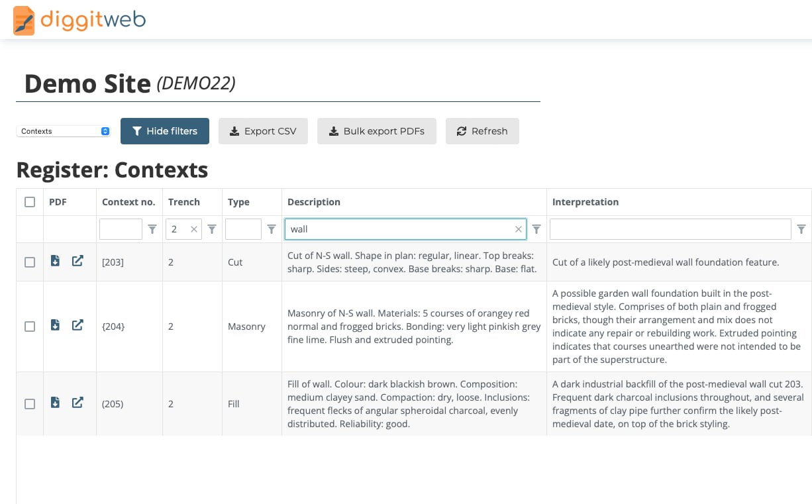Refresh the Contexts register
Screen dimensions: 812x504
pyautogui.click(x=482, y=131)
